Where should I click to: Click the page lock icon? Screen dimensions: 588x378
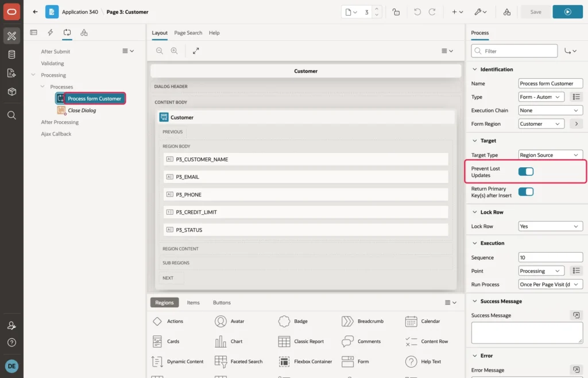396,12
